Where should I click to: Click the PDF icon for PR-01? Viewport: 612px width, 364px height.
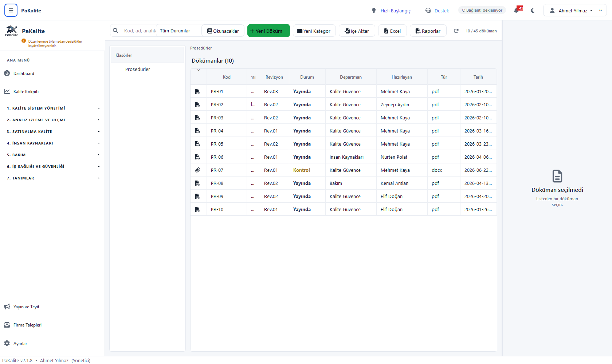(197, 91)
